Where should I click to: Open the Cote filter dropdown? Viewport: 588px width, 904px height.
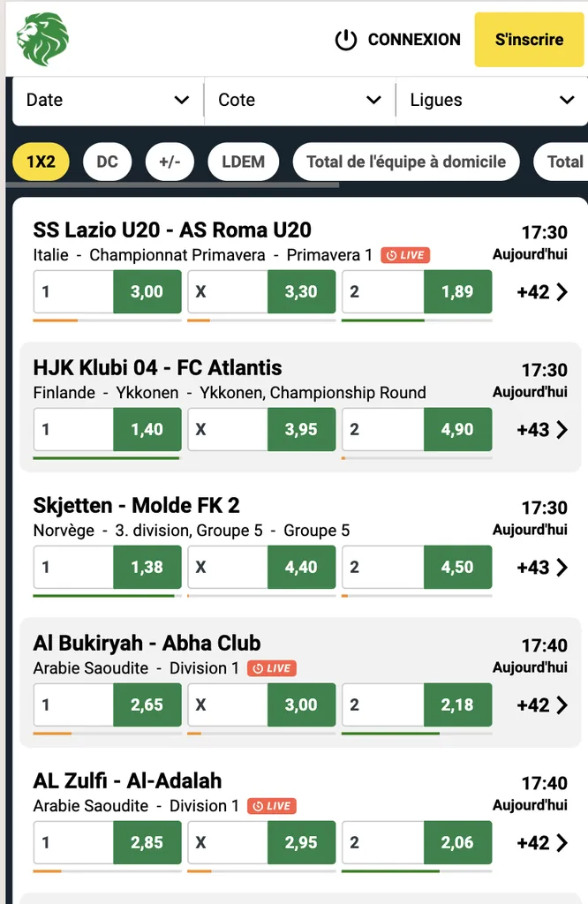click(x=299, y=100)
